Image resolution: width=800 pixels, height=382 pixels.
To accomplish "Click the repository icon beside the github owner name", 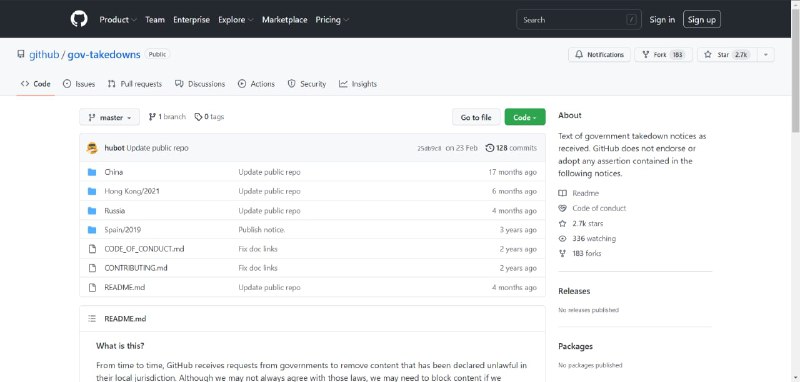I will (20, 54).
